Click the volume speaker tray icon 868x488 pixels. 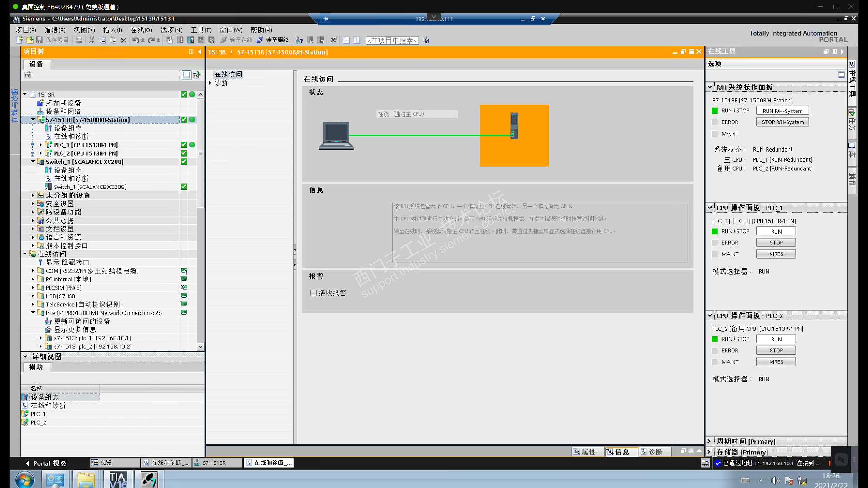point(775,480)
